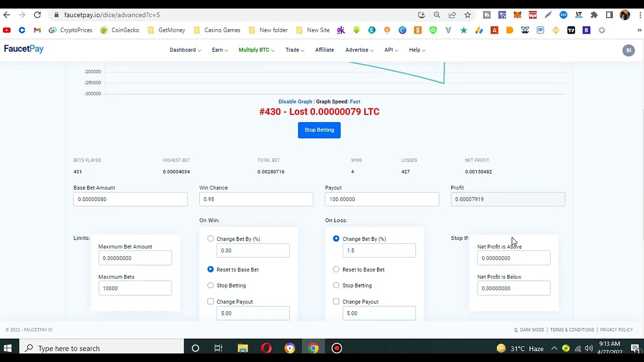Click the Payout input field
Screen dimensions: 644x362
pos(382,199)
